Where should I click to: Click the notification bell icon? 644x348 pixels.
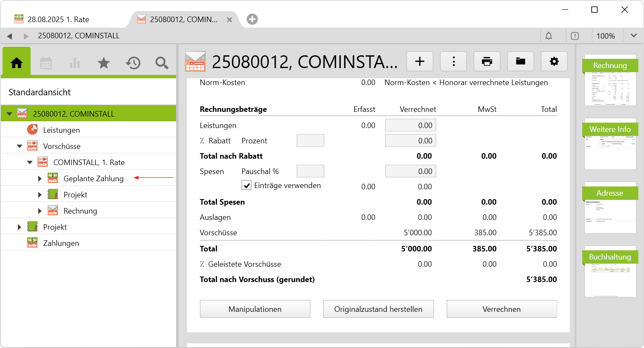click(549, 36)
